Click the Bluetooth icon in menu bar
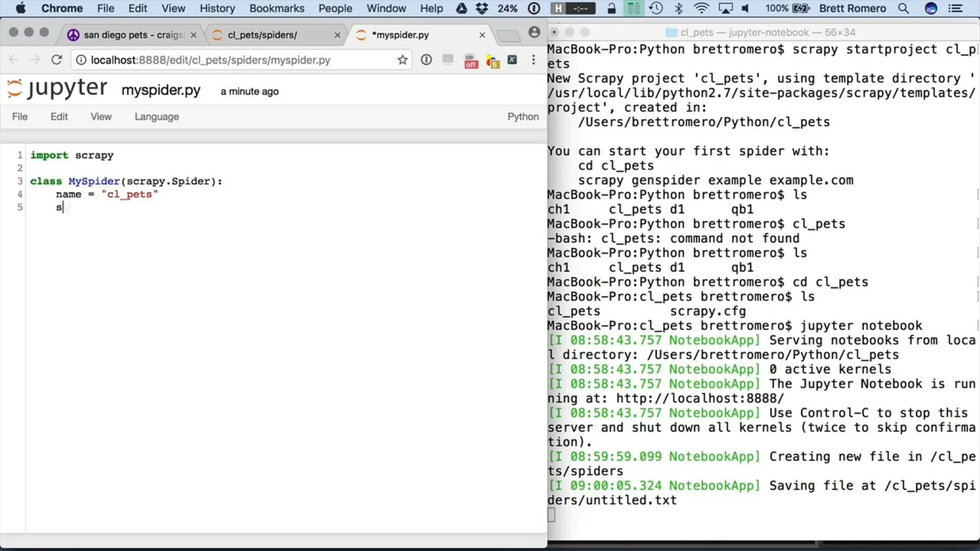This screenshot has height=551, width=980. (x=678, y=8)
